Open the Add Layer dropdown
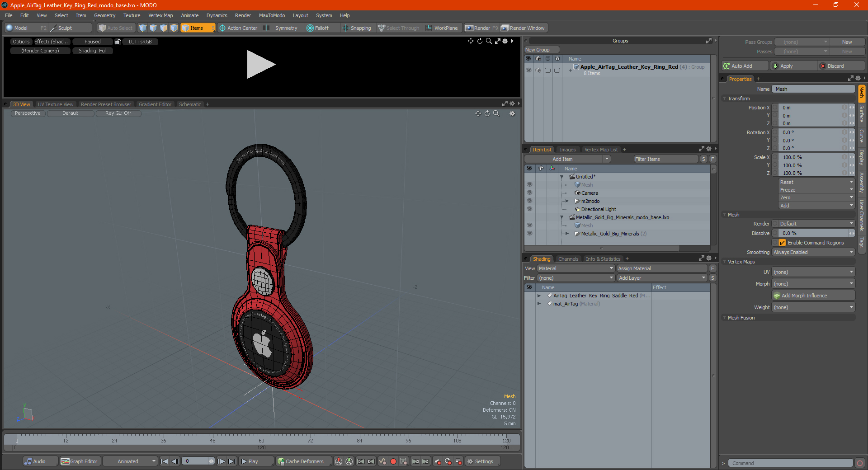This screenshot has width=868, height=470. click(x=662, y=278)
